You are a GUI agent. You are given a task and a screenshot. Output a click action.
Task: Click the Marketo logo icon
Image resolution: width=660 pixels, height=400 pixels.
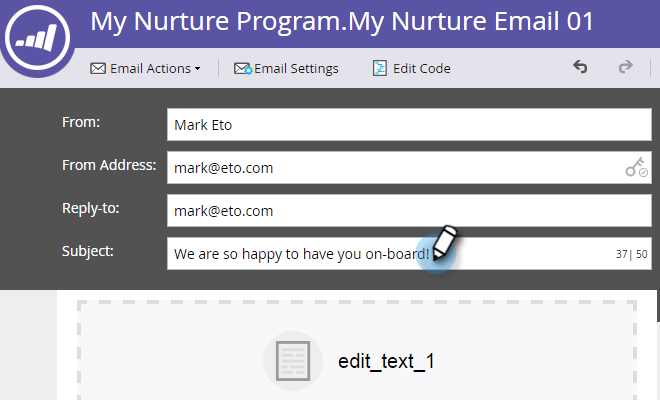(x=37, y=37)
